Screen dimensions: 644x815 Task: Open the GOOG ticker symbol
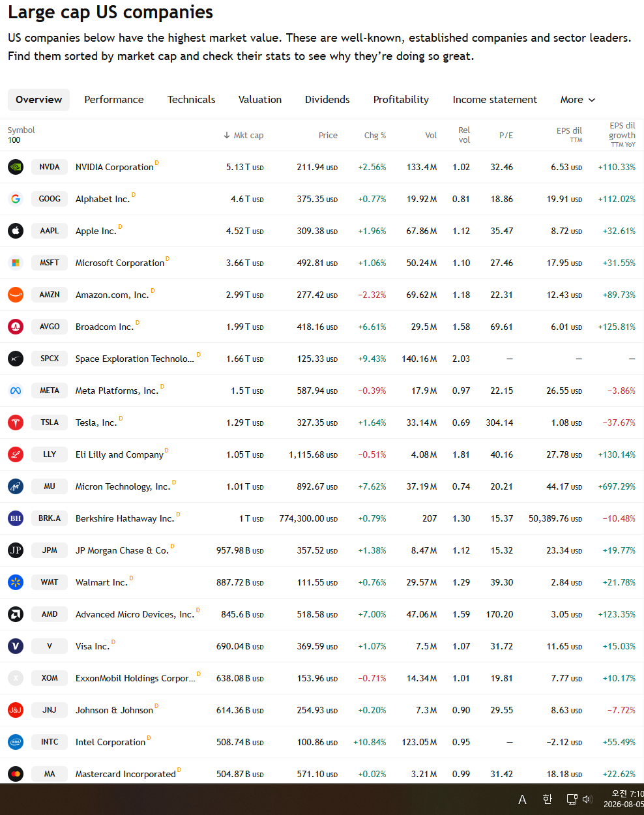[50, 199]
